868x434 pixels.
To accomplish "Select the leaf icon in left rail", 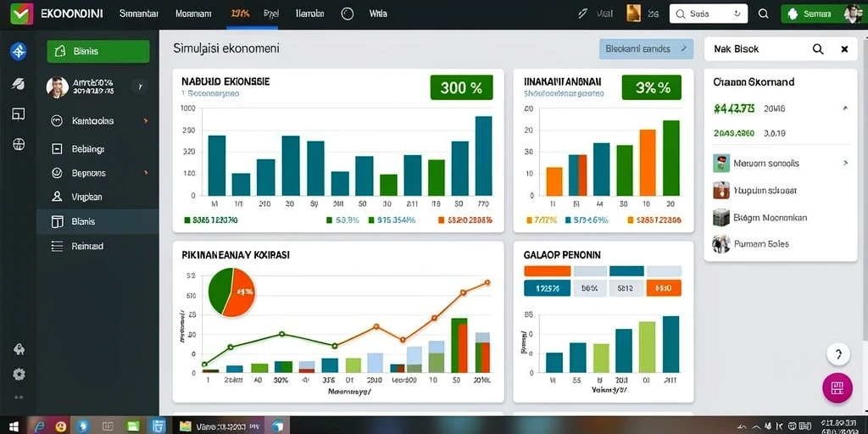I will coord(19,84).
